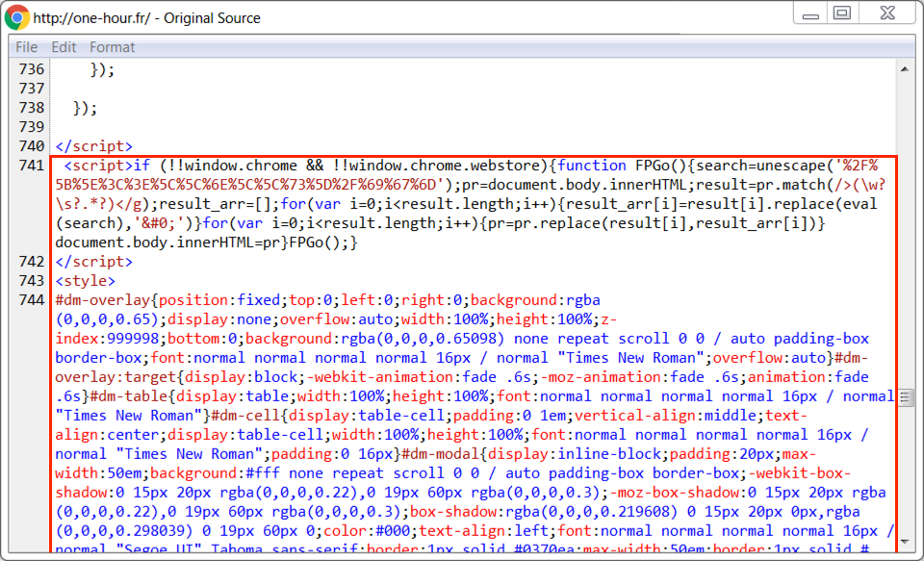The image size is (924, 561).
Task: Open the Format menu
Action: tap(112, 47)
